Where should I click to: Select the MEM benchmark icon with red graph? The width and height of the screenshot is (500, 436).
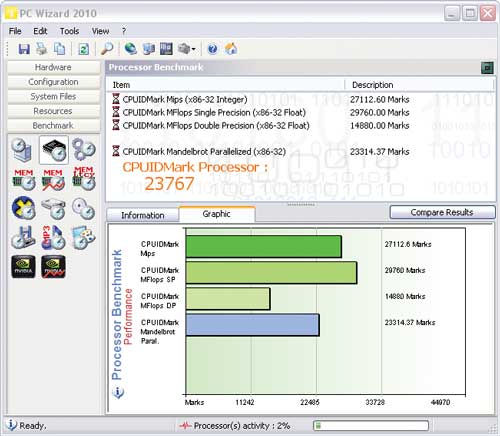point(53,180)
